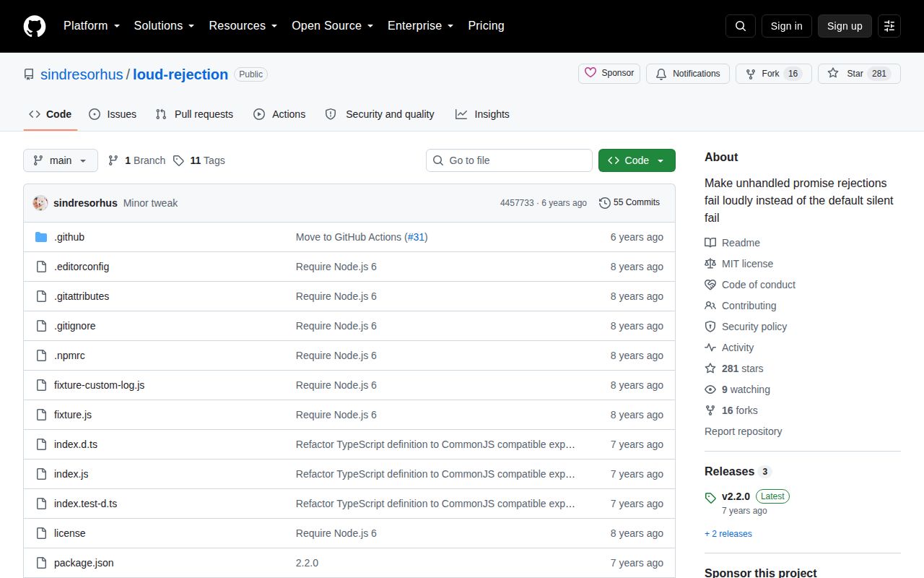
Task: Click the Sign in button
Action: pos(786,26)
